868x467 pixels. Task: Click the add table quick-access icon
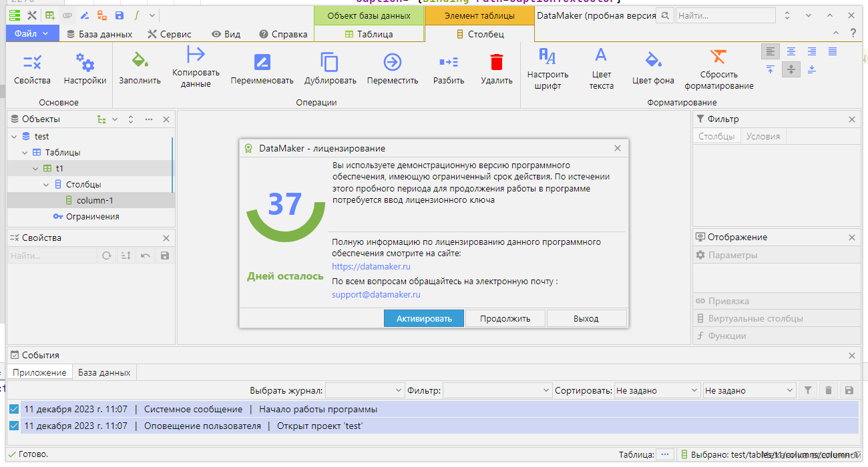point(50,15)
